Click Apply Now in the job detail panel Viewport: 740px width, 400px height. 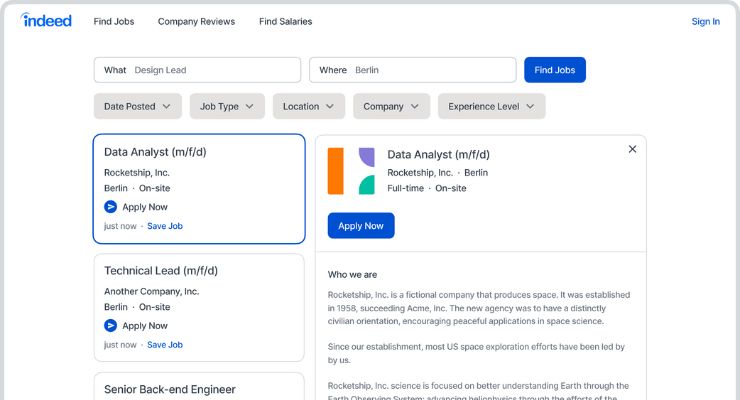[361, 225]
